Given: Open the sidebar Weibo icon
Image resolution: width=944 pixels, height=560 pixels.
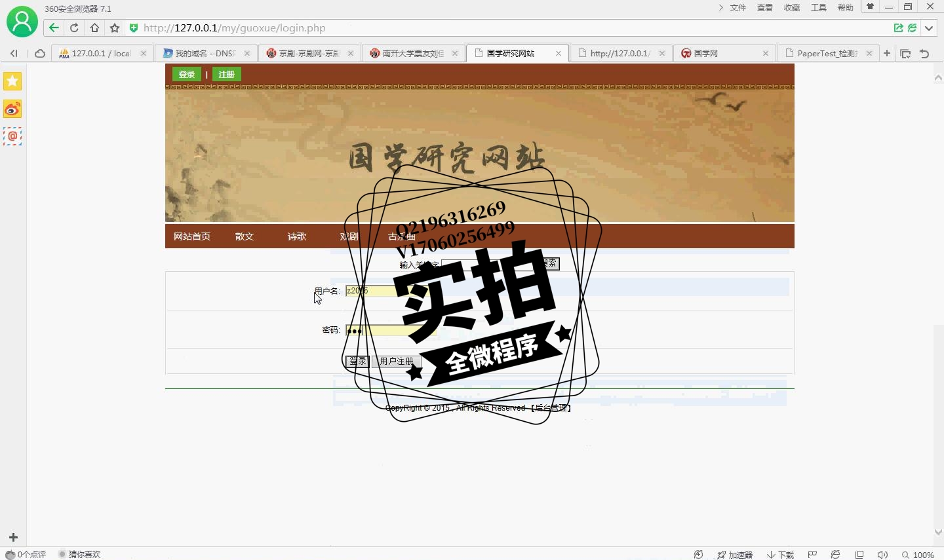Looking at the screenshot, I should pyautogui.click(x=12, y=109).
